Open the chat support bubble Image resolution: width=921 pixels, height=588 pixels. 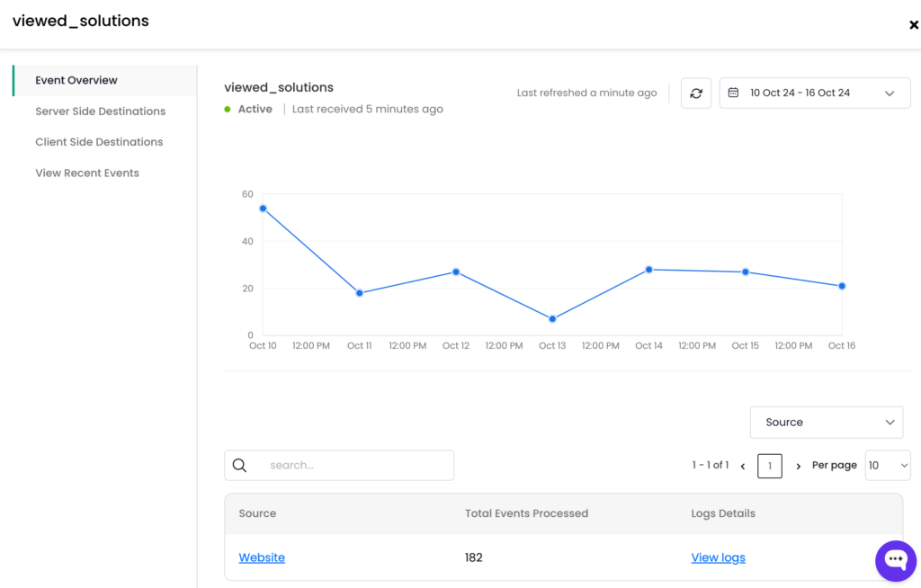pos(896,560)
